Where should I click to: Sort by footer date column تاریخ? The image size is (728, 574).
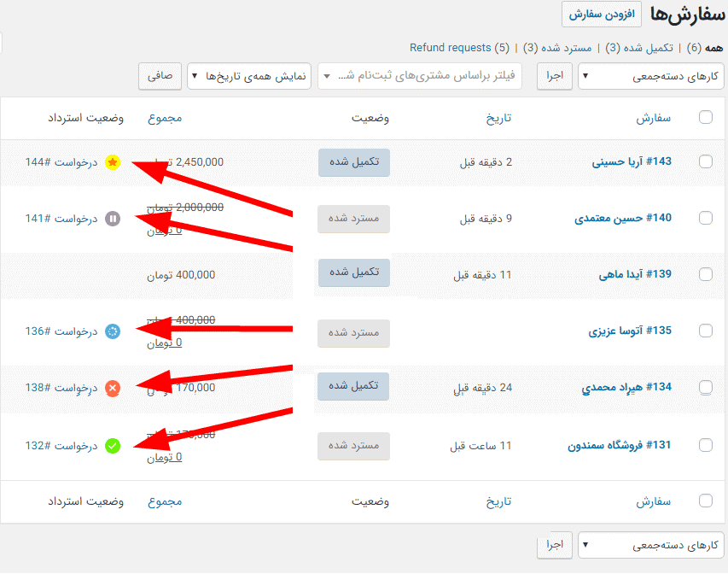pos(498,501)
